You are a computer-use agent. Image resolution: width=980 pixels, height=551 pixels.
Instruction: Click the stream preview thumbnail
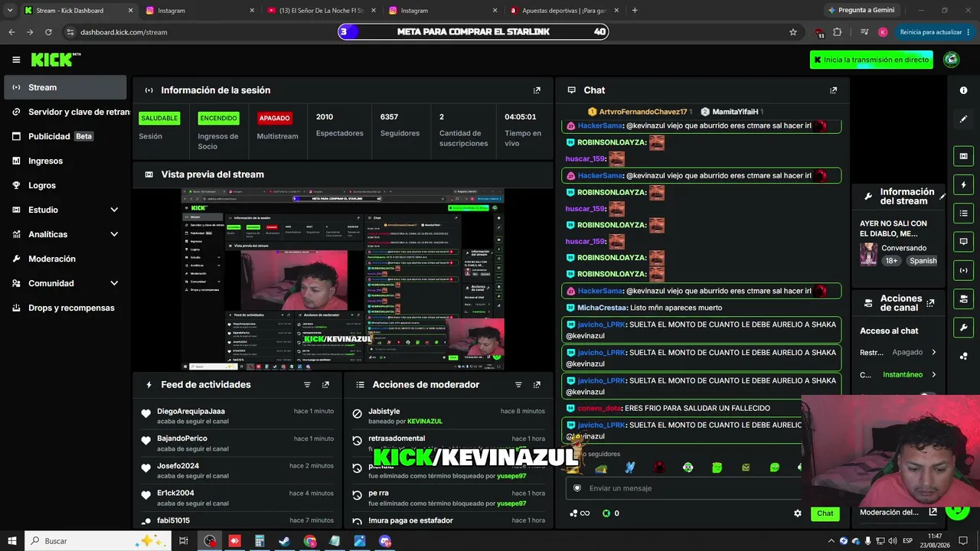pos(342,279)
